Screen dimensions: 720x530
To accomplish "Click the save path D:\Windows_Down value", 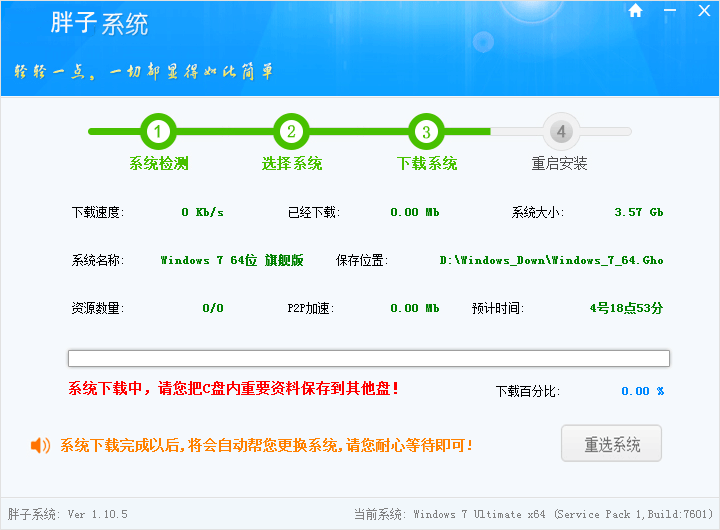I will click(x=551, y=260).
